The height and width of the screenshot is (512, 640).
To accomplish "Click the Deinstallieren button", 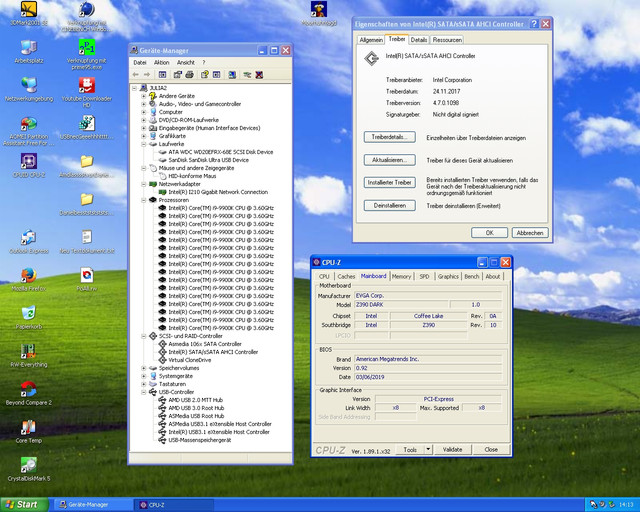I will (x=389, y=205).
